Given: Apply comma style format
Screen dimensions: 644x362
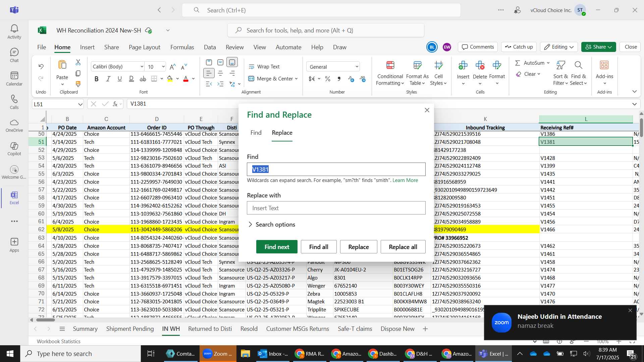Looking at the screenshot, I should [339, 79].
